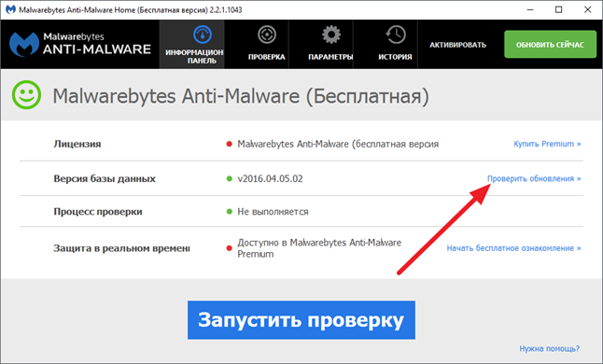Screen dimensions: 603x364
Task: Click Активировать in the top bar
Action: pos(457,45)
